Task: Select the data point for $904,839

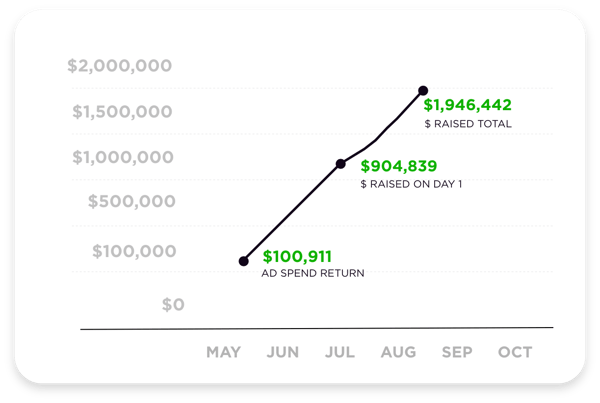Action: [340, 163]
